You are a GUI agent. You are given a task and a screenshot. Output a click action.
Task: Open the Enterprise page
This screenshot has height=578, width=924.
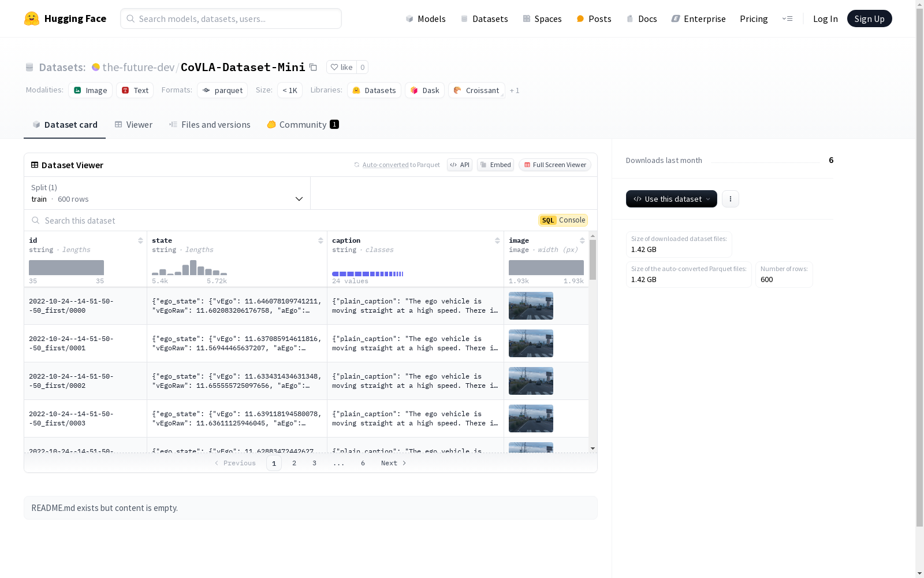[x=698, y=18]
